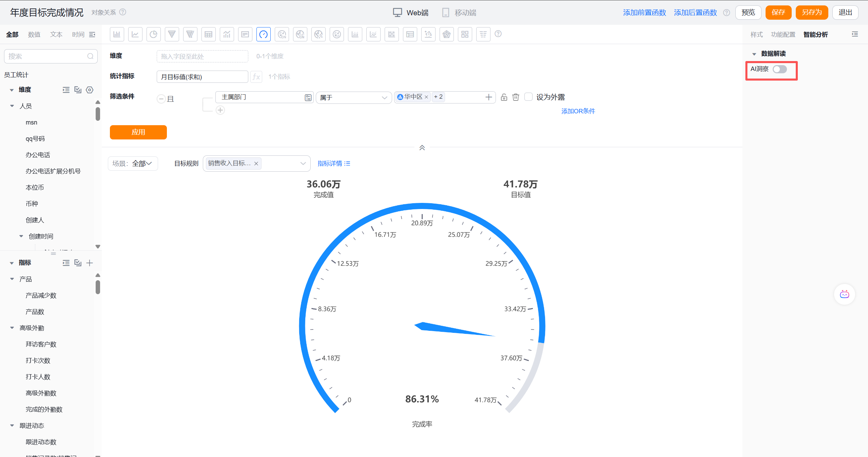This screenshot has height=457, width=868.
Task: Select the pie chart type icon
Action: point(153,34)
